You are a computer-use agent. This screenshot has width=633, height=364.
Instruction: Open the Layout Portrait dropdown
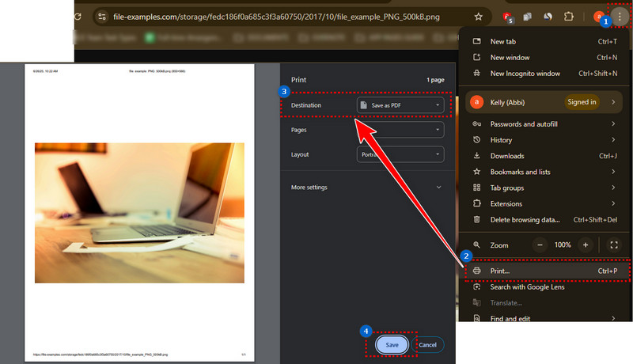(400, 154)
